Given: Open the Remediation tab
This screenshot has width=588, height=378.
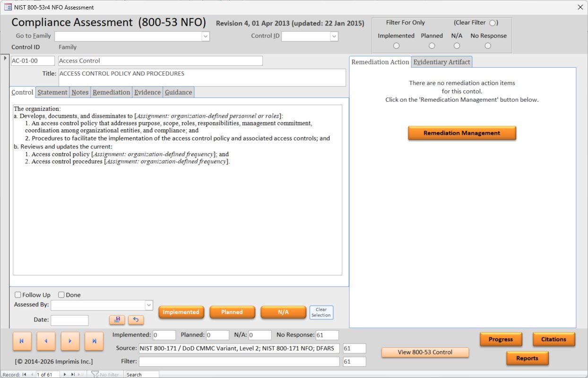Looking at the screenshot, I should click(x=112, y=92).
